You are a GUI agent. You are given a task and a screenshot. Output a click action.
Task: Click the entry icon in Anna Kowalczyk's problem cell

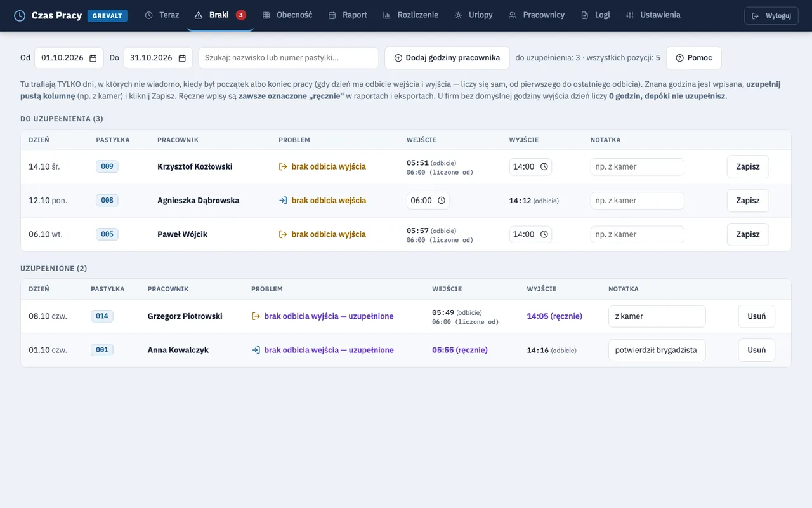[x=256, y=350]
